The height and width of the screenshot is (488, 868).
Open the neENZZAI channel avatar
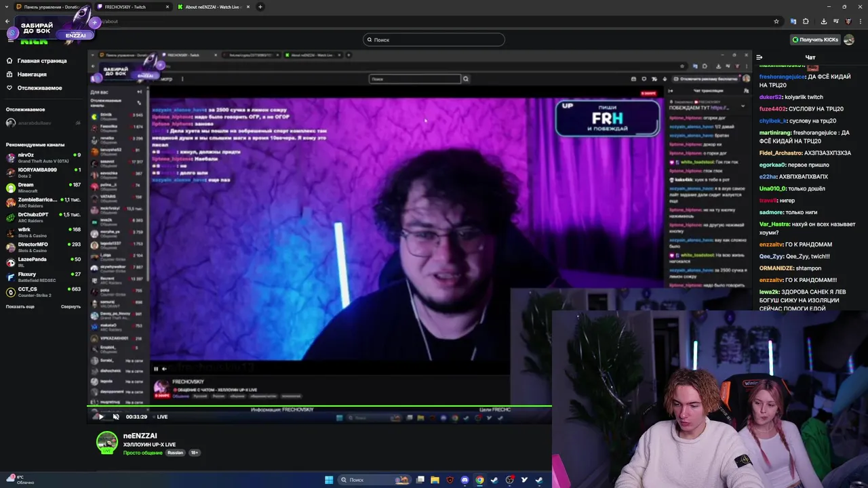(106, 442)
